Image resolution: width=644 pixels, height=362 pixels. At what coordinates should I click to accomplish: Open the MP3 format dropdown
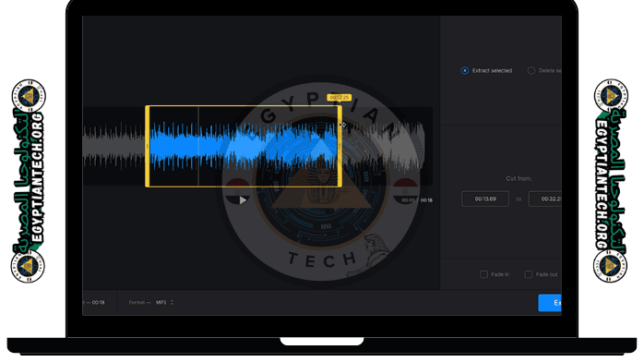(x=165, y=302)
